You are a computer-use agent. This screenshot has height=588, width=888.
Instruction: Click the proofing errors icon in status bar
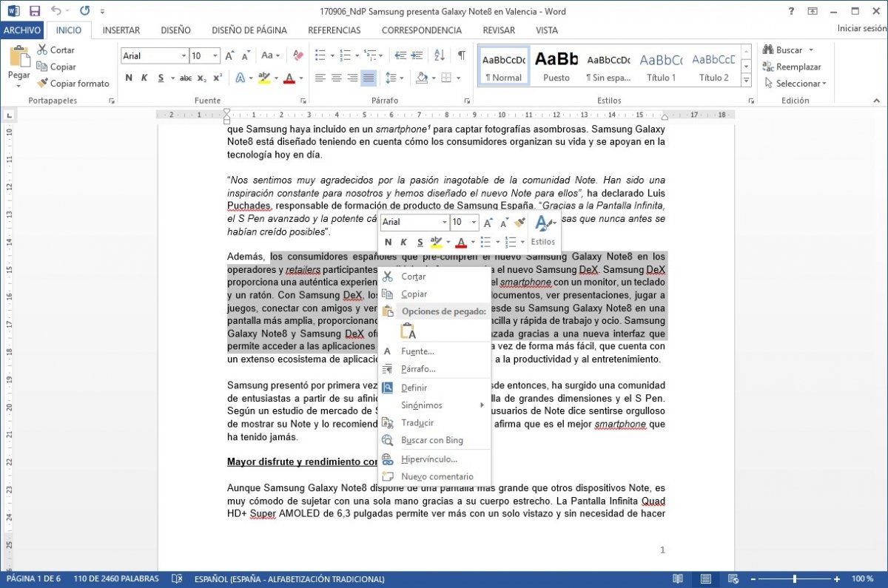click(177, 579)
